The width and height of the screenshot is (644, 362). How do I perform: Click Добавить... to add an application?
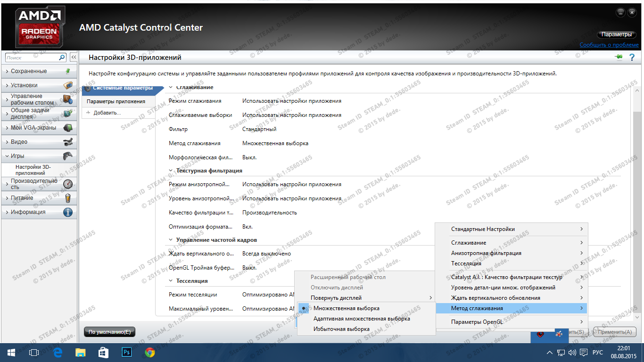[x=107, y=113]
